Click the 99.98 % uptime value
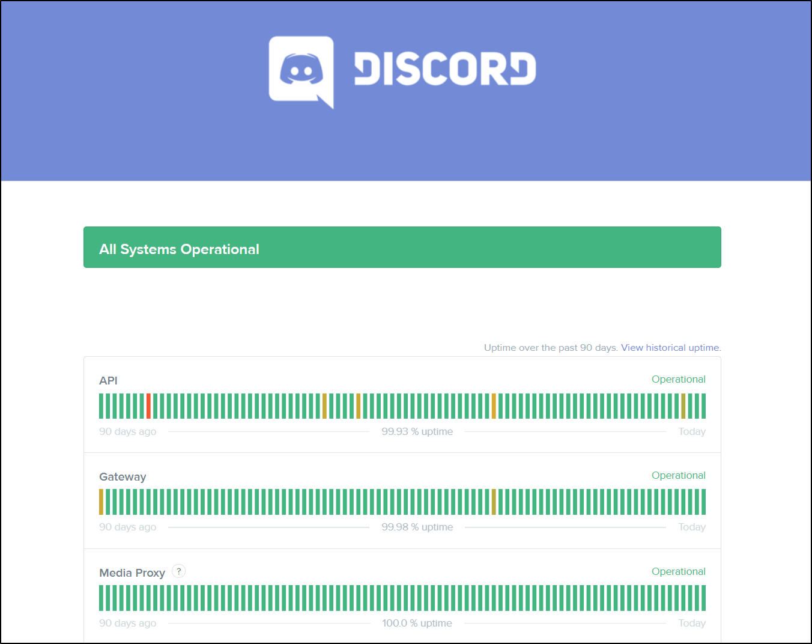This screenshot has height=644, width=812. pyautogui.click(x=417, y=527)
